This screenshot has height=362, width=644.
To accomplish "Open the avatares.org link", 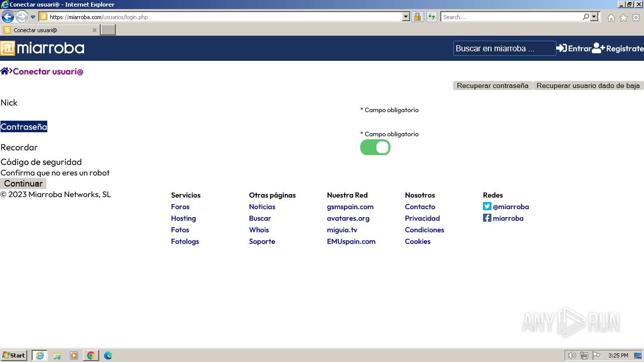I will click(x=348, y=218).
